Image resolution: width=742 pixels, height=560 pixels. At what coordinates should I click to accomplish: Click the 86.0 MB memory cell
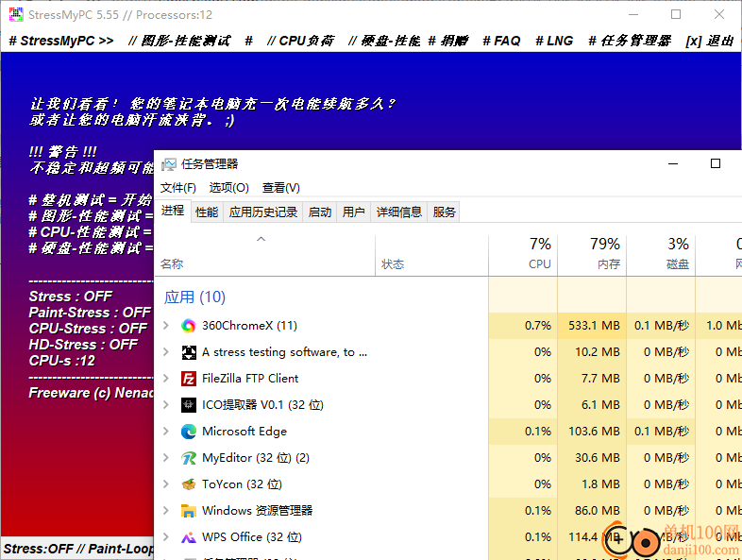point(592,511)
